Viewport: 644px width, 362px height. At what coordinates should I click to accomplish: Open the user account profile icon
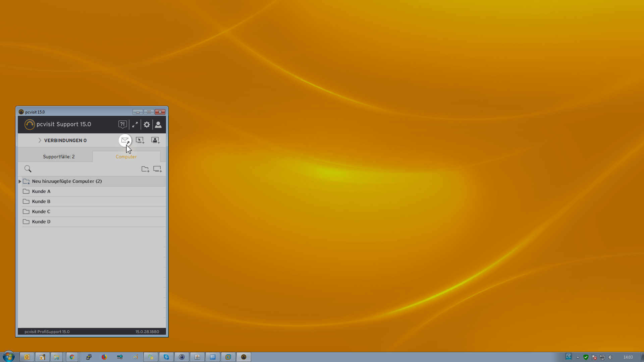pos(158,124)
